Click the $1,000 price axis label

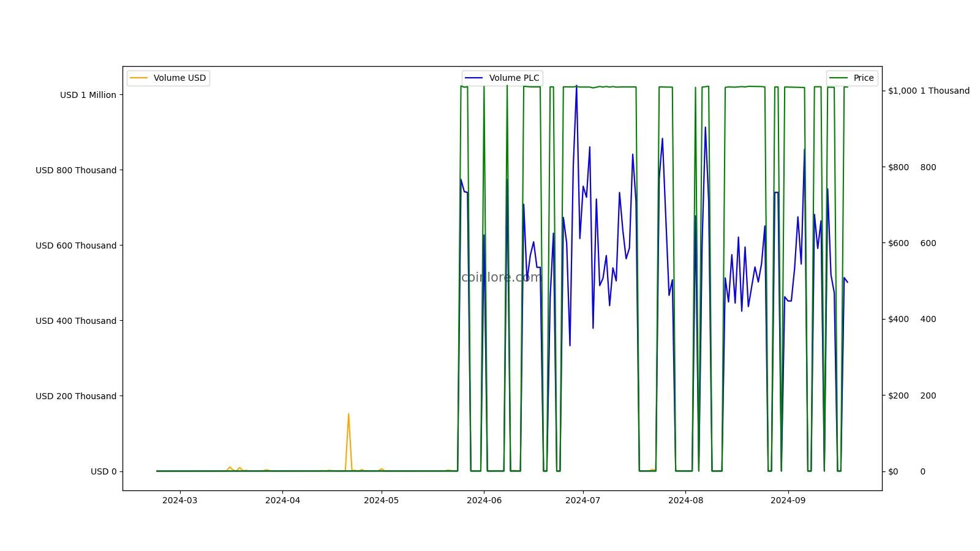(902, 91)
